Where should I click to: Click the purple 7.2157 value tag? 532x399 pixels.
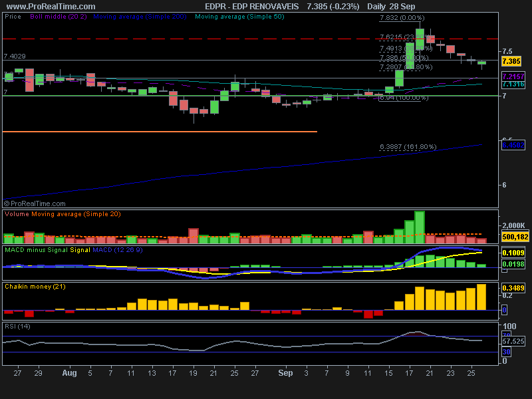(513, 76)
